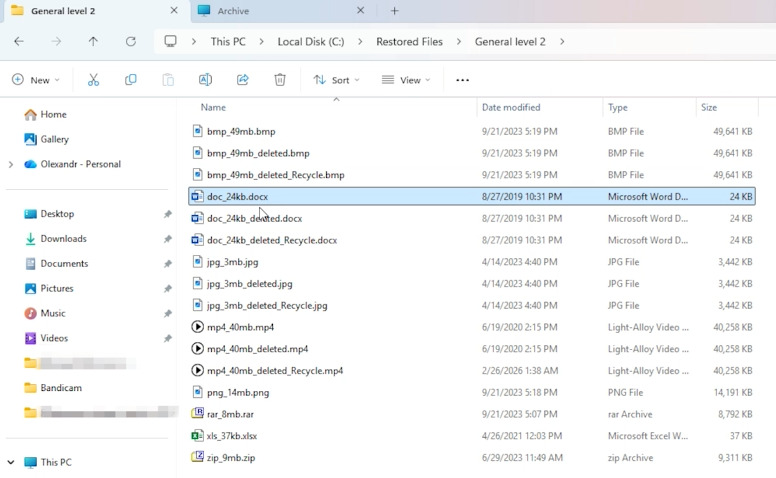776x478 pixels.
Task: Open the Sort dropdown menu
Action: point(337,80)
